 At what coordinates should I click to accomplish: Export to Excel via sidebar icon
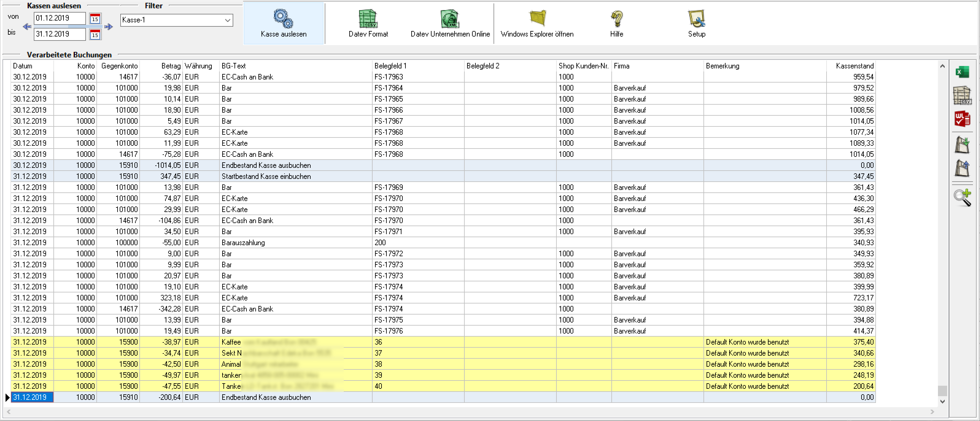coord(962,72)
